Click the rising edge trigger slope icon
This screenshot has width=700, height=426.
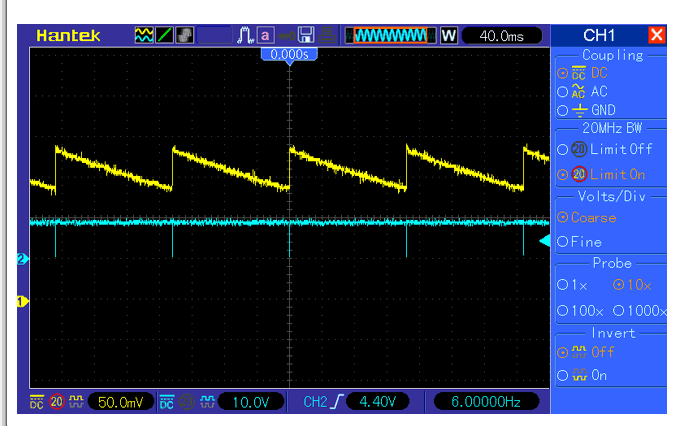tap(337, 402)
